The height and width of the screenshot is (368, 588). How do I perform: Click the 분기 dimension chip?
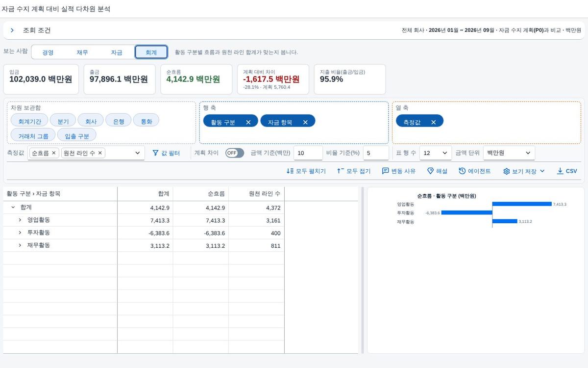point(63,121)
